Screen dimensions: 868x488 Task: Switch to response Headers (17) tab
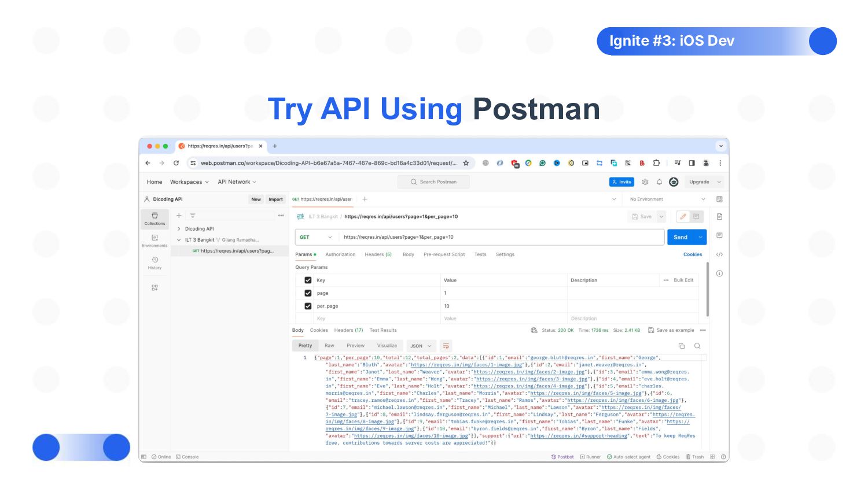[348, 330]
